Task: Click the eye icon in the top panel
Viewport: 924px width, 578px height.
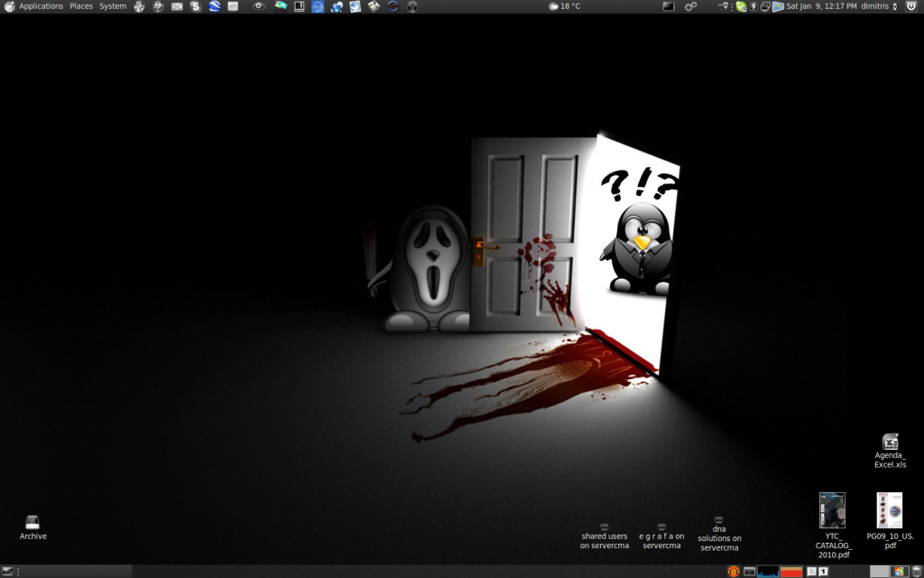Action: [258, 6]
